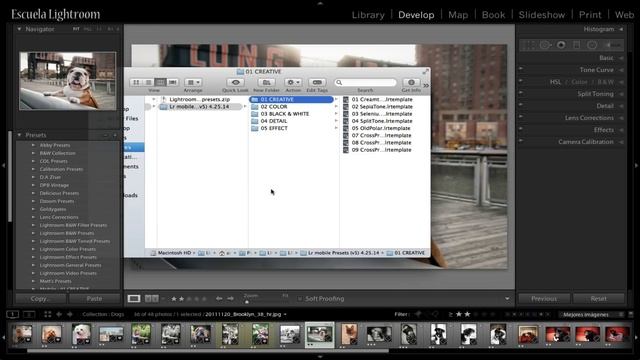The image size is (640, 360).
Task: Open the Mejores imágenes filter dropdown
Action: point(591,315)
